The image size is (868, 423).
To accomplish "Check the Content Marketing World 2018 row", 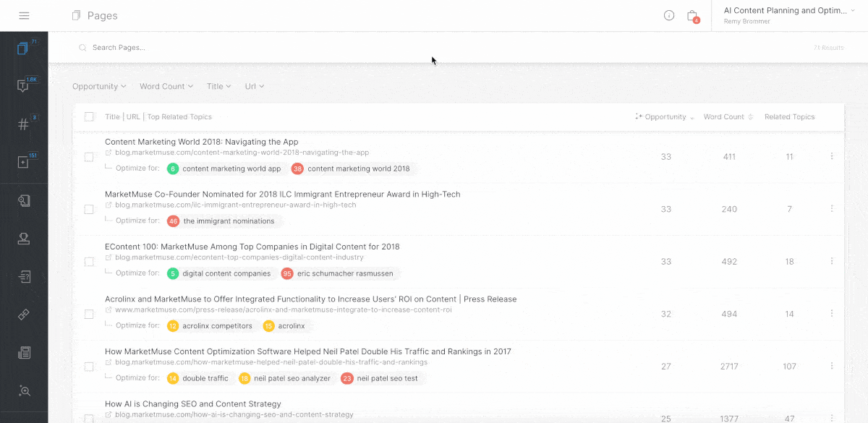I will click(89, 157).
